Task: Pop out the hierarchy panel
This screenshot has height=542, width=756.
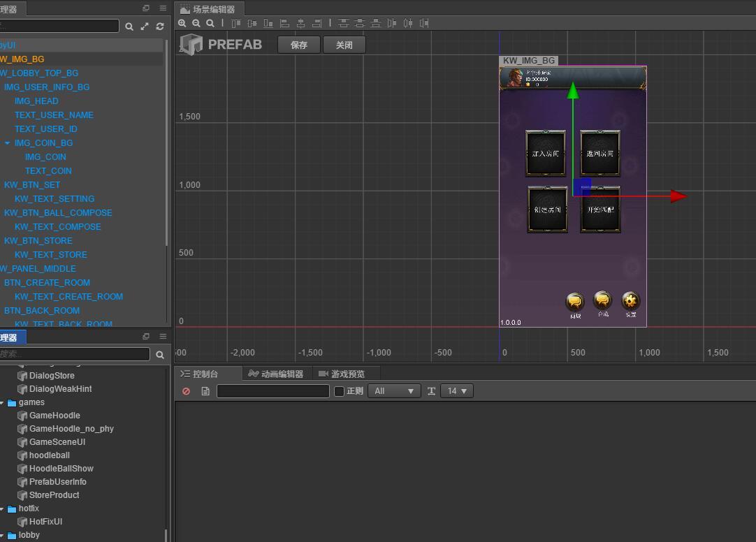Action: [x=146, y=8]
